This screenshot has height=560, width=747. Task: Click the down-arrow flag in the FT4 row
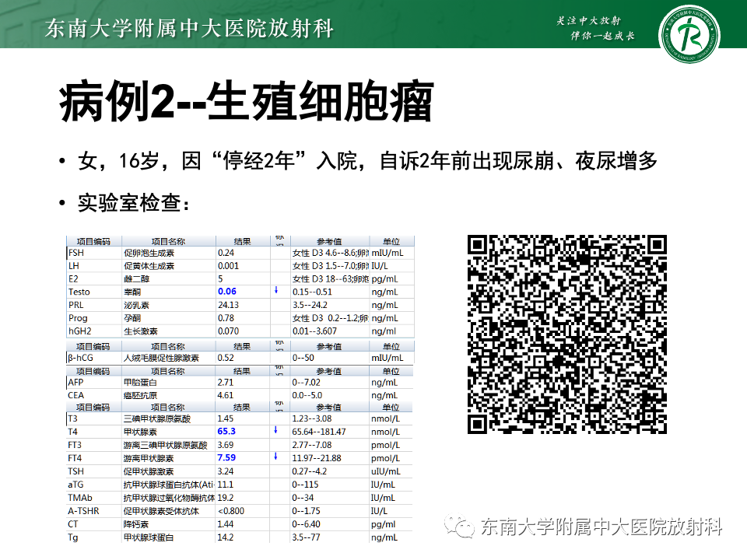275,457
